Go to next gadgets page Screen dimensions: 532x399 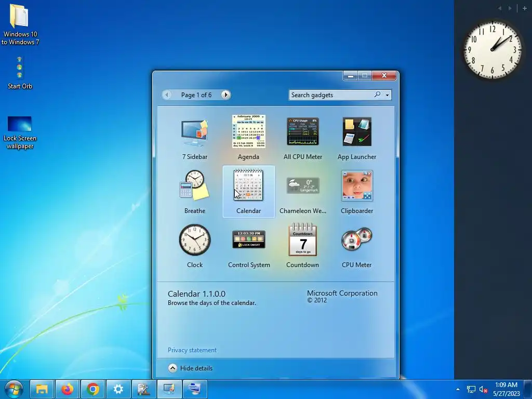pos(225,95)
